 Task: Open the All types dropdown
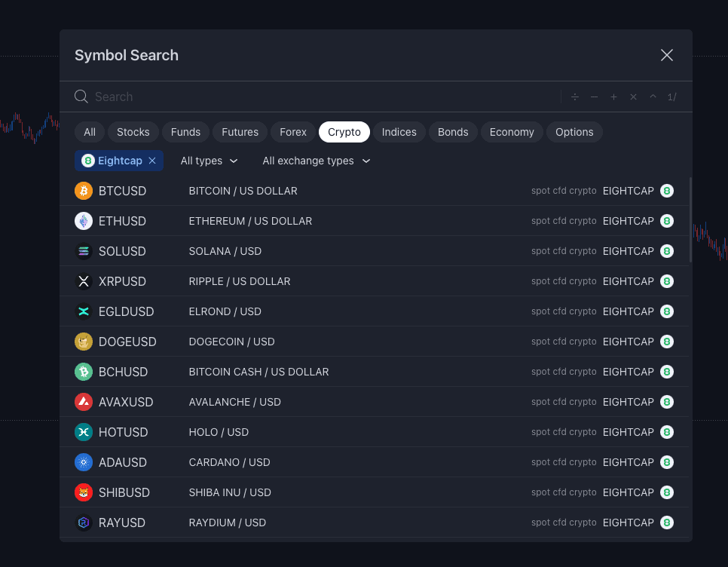[x=209, y=161]
